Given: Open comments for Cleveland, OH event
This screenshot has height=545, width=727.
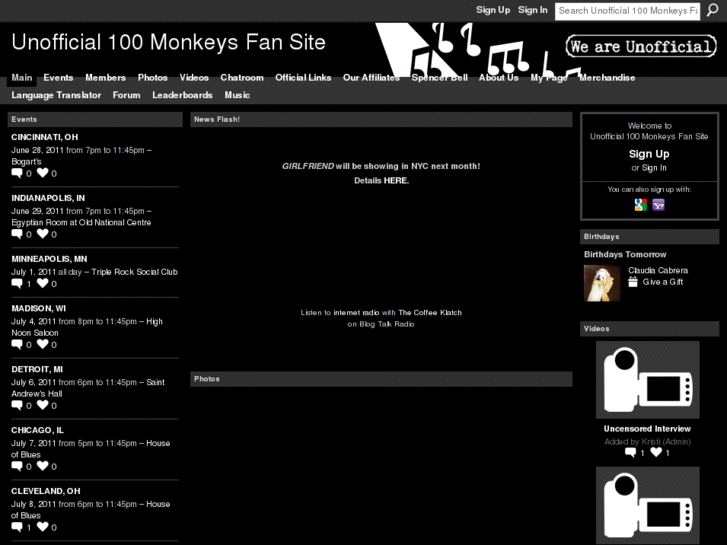Looking at the screenshot, I should tap(17, 527).
